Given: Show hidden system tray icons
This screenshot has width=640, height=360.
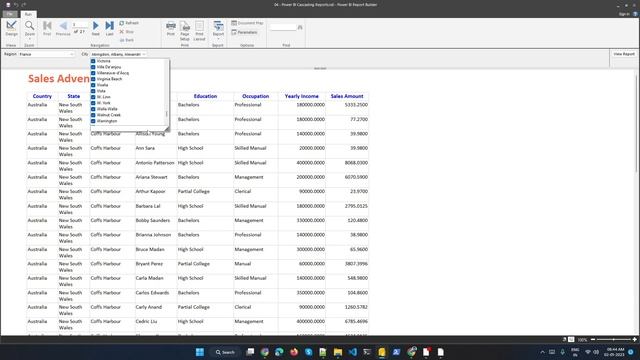Looking at the screenshot, I should tap(542, 352).
